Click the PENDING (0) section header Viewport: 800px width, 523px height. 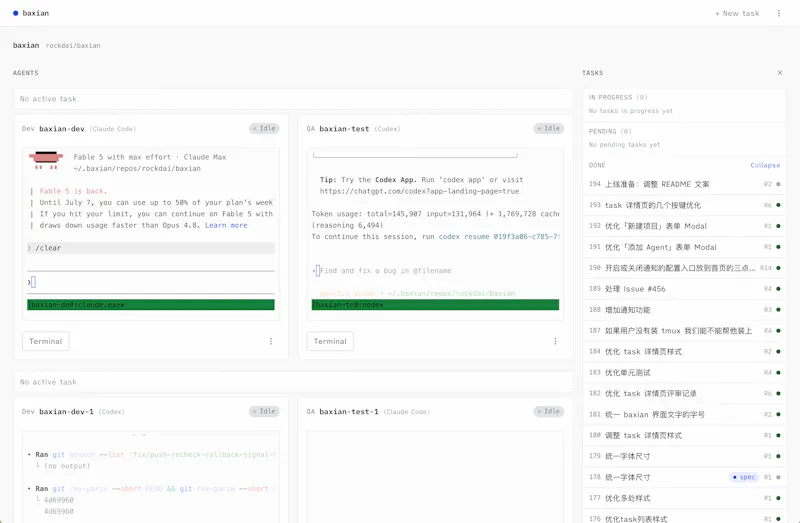pos(610,132)
